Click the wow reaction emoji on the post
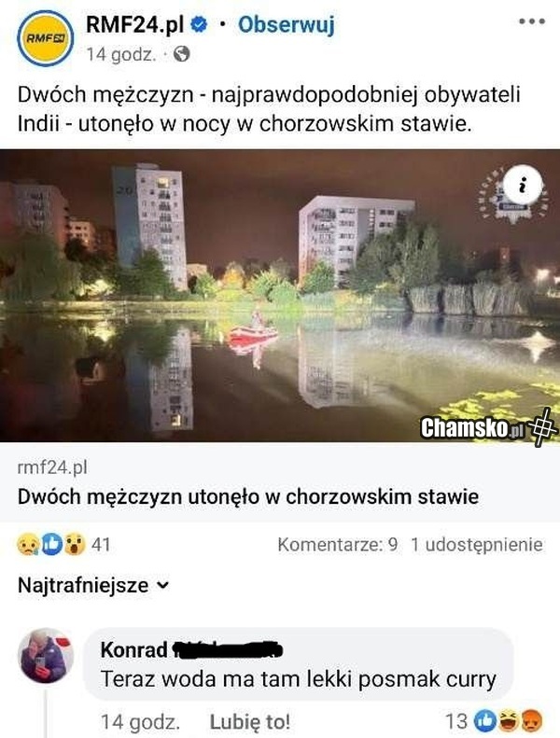 [75, 545]
